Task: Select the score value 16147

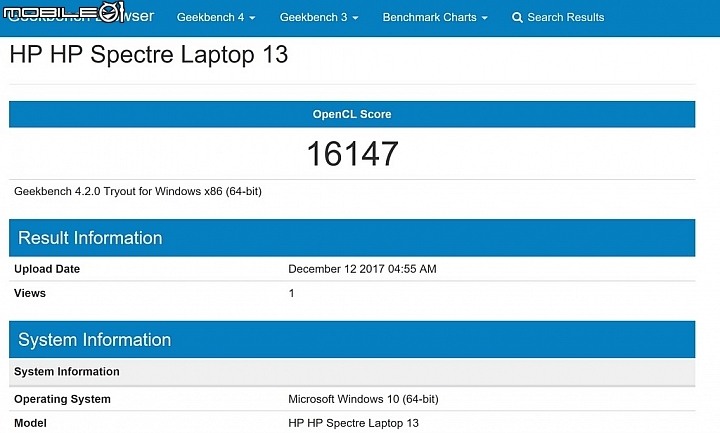Action: click(352, 154)
